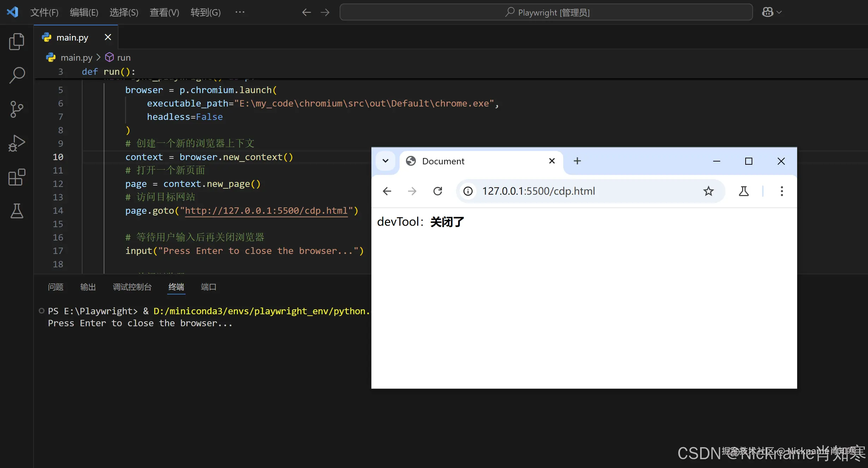868x468 pixels.
Task: Expand the browser tab search chevron
Action: click(x=385, y=161)
